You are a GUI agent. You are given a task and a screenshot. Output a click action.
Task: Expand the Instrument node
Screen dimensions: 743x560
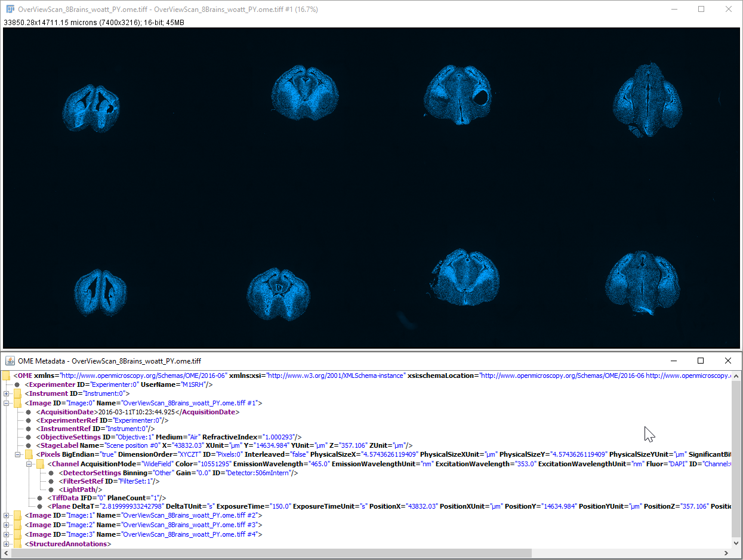[6, 393]
